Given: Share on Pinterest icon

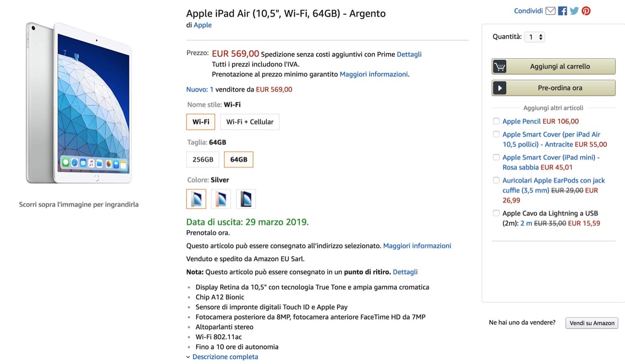Looking at the screenshot, I should (586, 11).
